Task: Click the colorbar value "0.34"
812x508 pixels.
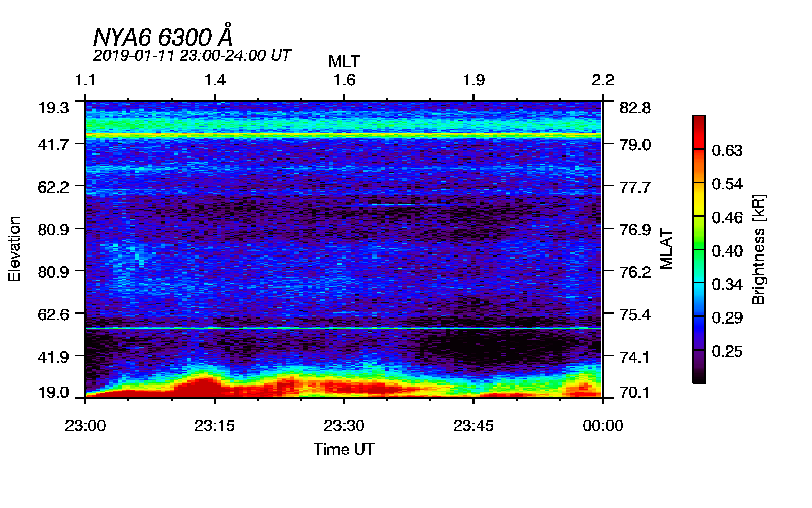Action: [x=727, y=284]
